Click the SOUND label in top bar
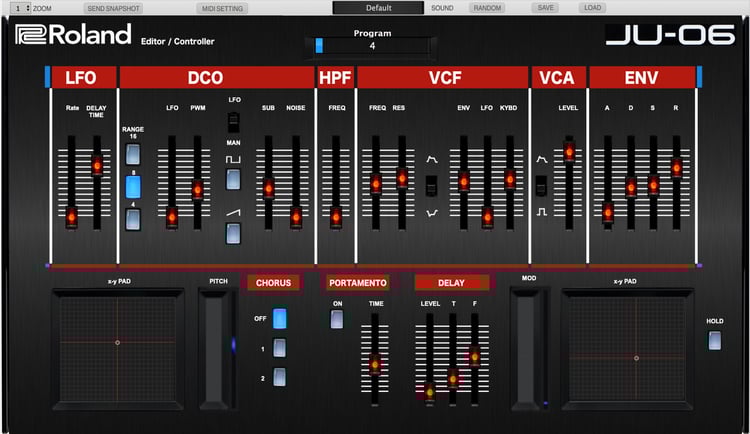 point(442,8)
